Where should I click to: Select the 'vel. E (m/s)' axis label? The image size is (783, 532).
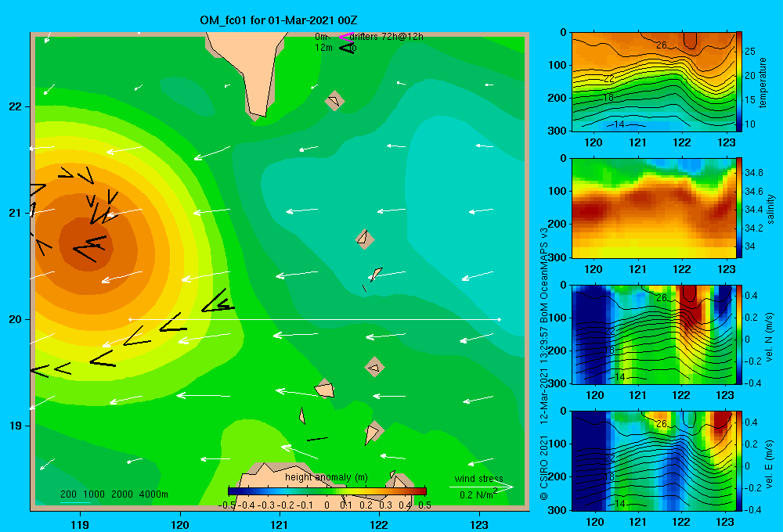[x=770, y=462]
